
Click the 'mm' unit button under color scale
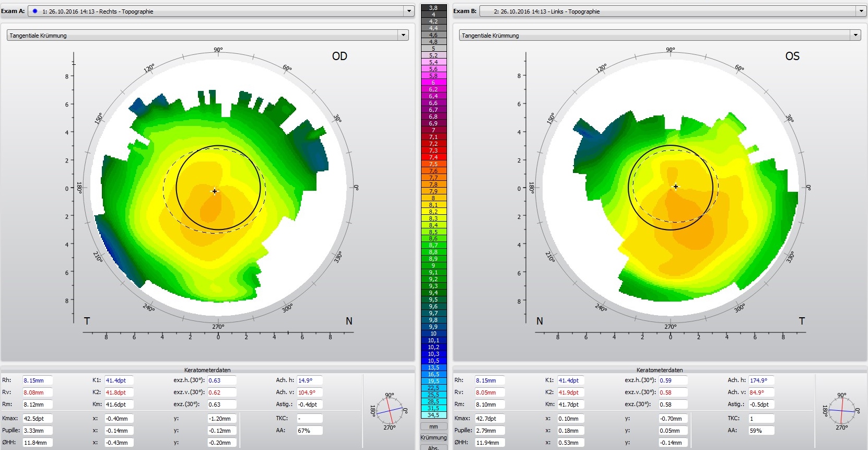click(433, 426)
